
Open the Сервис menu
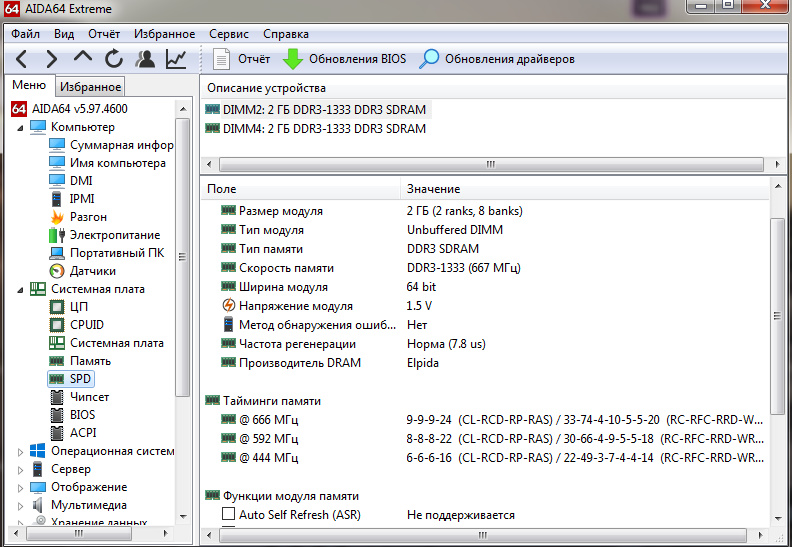tap(229, 34)
